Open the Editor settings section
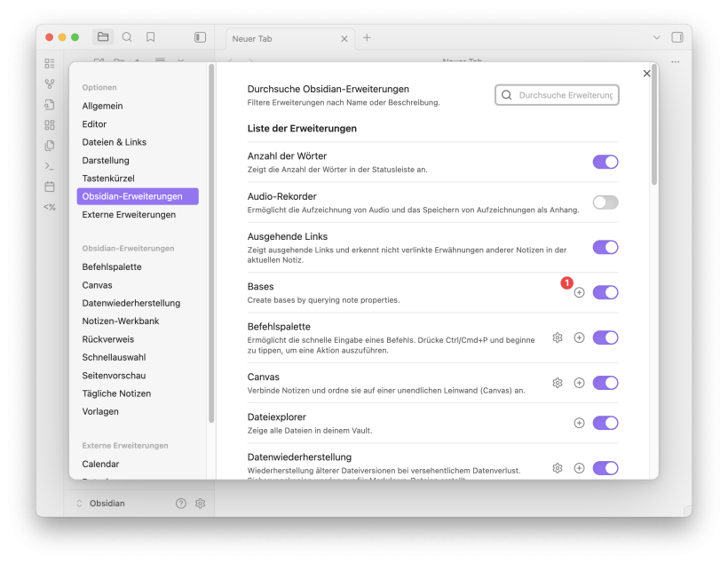Screen dimensions: 728x564 click(138, 124)
